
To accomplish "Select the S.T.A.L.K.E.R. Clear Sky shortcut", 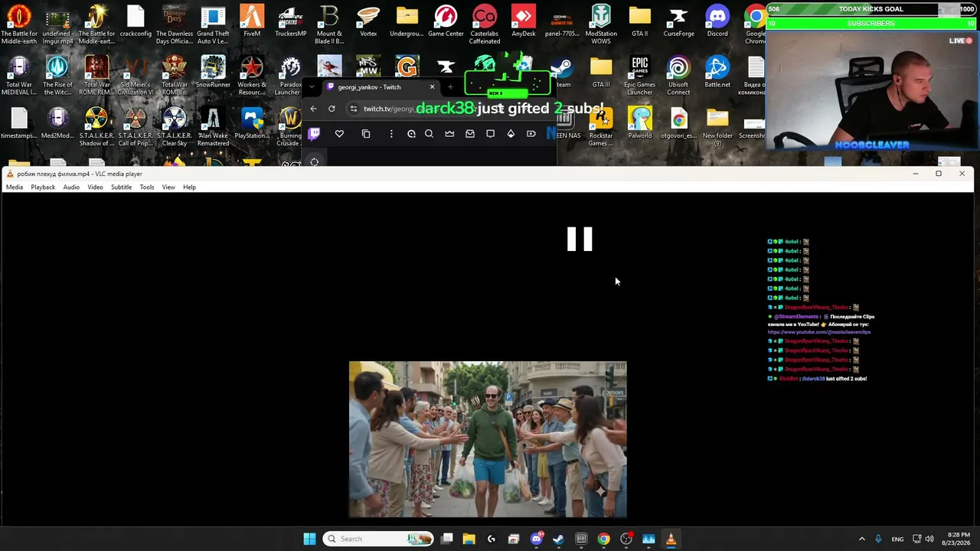I will (x=175, y=128).
